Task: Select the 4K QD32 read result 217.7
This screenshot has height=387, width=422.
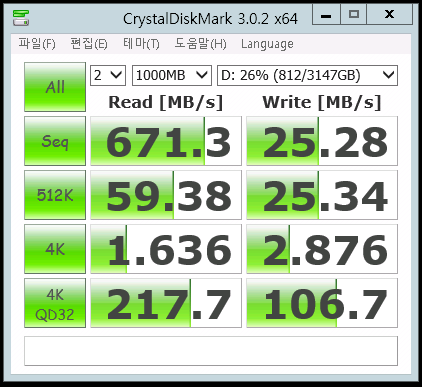Action: [166, 303]
